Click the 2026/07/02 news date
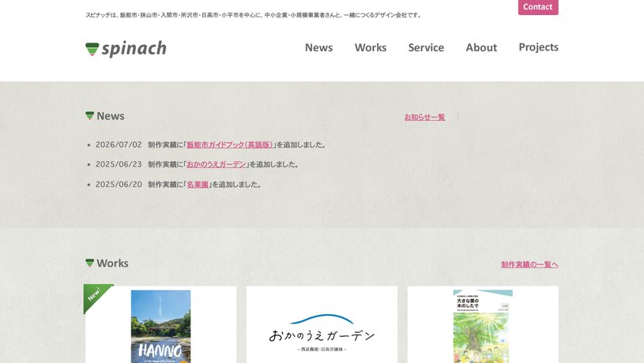The image size is (644, 363). coord(119,144)
